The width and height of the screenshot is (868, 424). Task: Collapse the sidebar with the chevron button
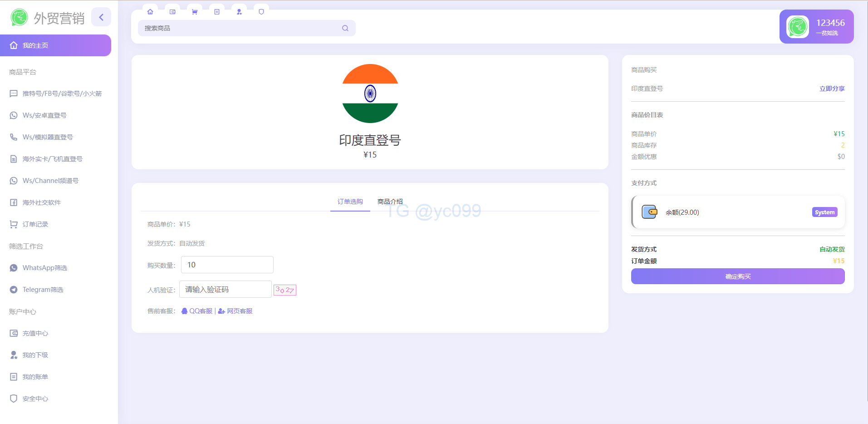101,17
